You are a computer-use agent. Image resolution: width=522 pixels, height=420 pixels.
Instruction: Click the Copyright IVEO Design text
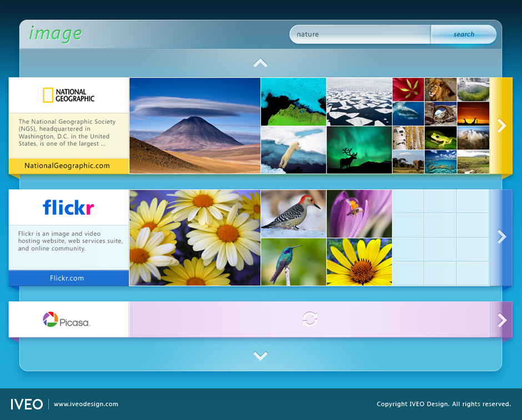(x=444, y=404)
